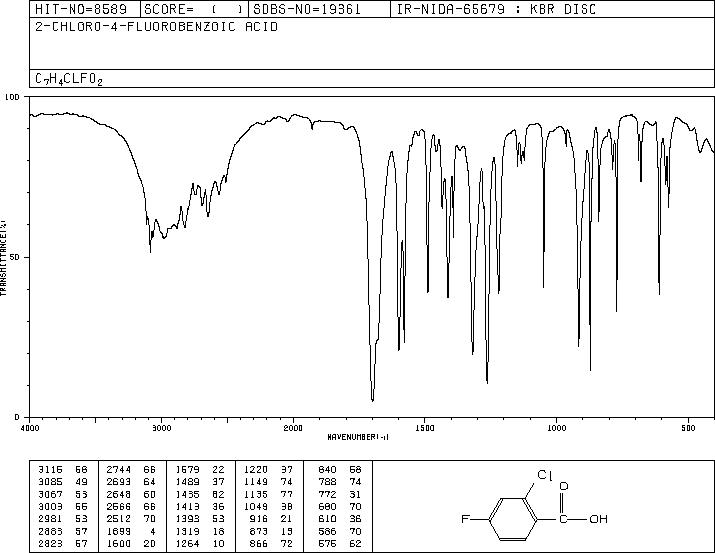Click the 3000 tick label on x-axis
This screenshot has height=553, width=715.
pyautogui.click(x=161, y=428)
